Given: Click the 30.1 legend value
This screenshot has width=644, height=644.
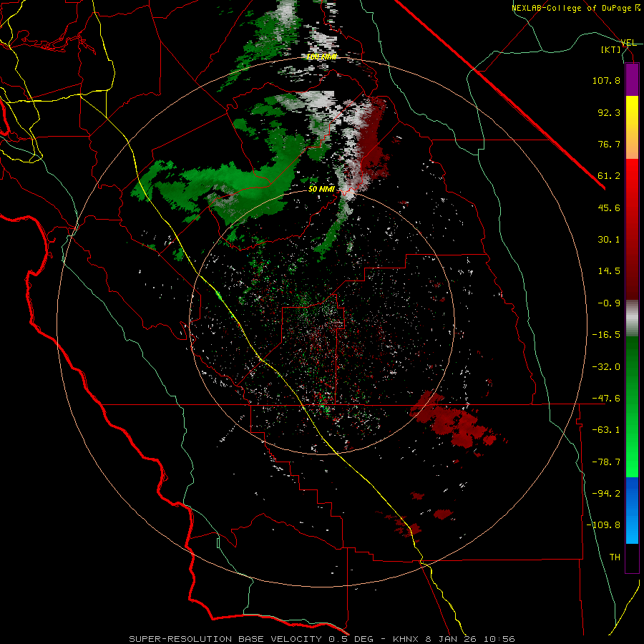Looking at the screenshot, I should tap(609, 240).
